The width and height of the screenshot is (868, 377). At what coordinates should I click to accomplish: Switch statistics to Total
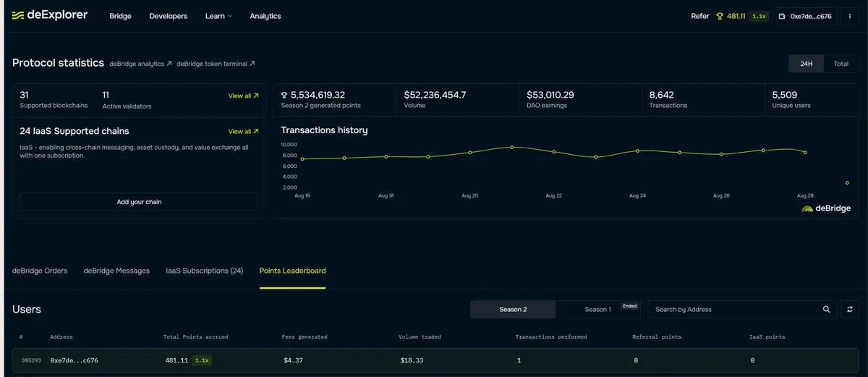point(841,64)
